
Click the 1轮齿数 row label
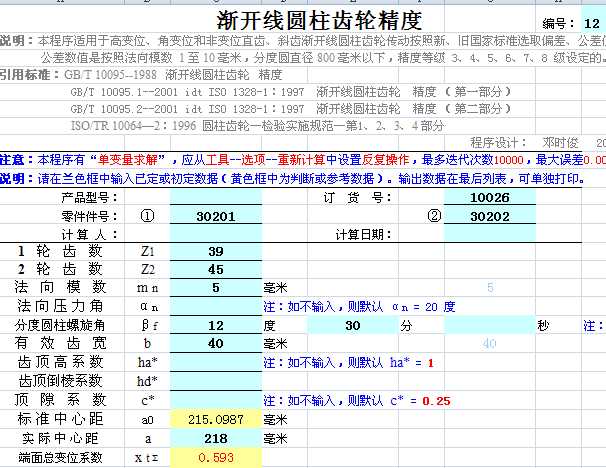pyautogui.click(x=60, y=252)
